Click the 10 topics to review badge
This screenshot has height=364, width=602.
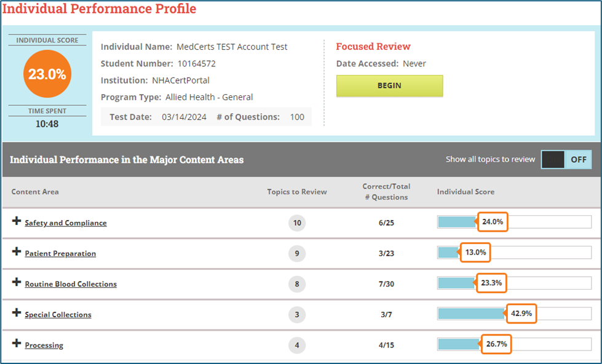(x=297, y=223)
